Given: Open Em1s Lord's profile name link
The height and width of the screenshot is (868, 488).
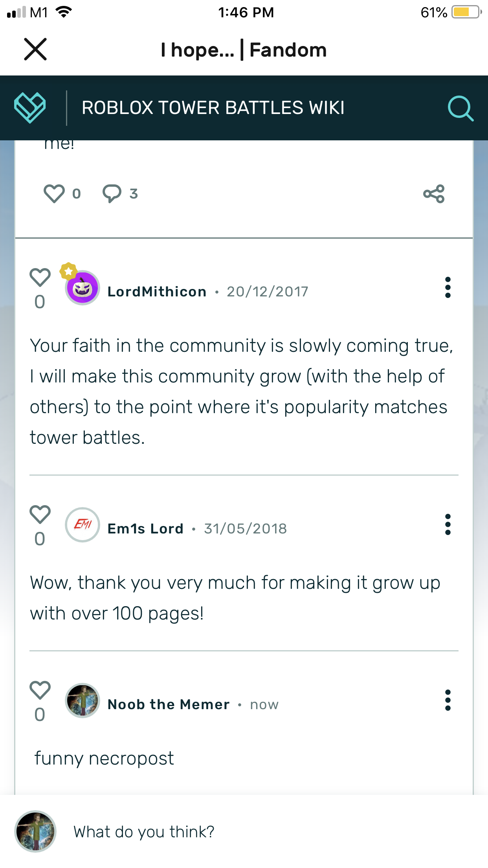Looking at the screenshot, I should 145,529.
